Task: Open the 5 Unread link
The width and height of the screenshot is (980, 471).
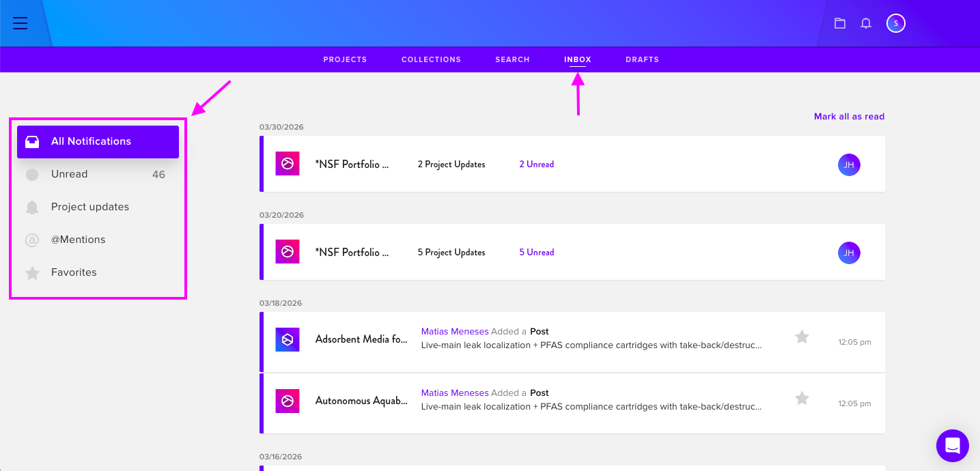Action: (536, 253)
